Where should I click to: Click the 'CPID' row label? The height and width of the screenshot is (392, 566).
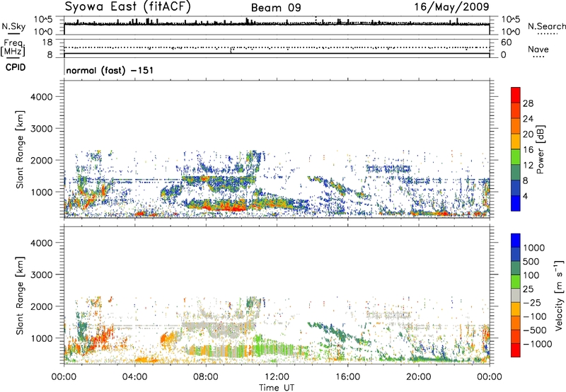pyautogui.click(x=16, y=67)
